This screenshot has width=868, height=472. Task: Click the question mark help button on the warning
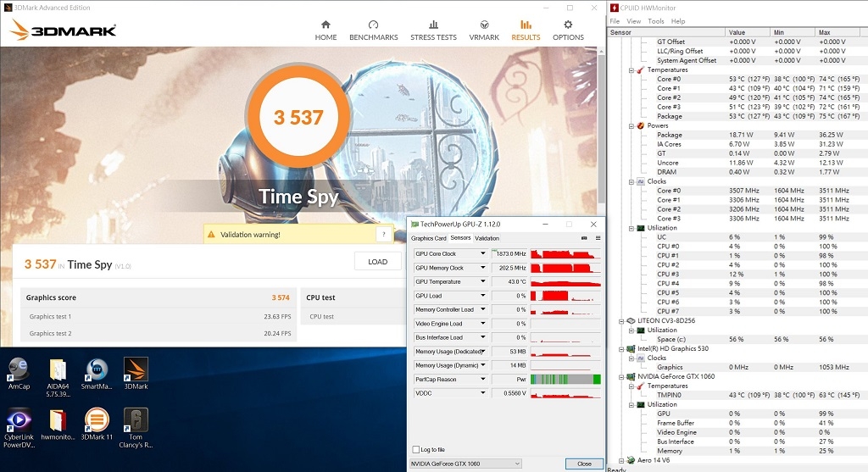point(384,235)
